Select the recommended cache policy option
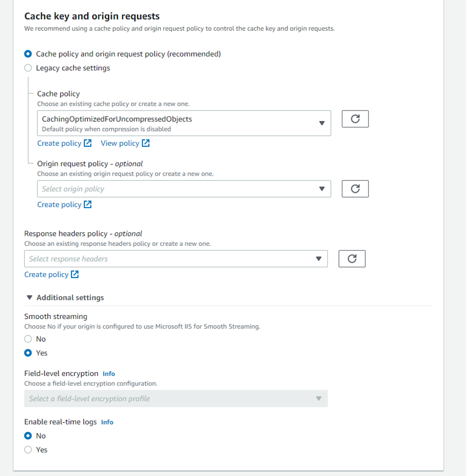The image size is (467, 476). pos(28,54)
